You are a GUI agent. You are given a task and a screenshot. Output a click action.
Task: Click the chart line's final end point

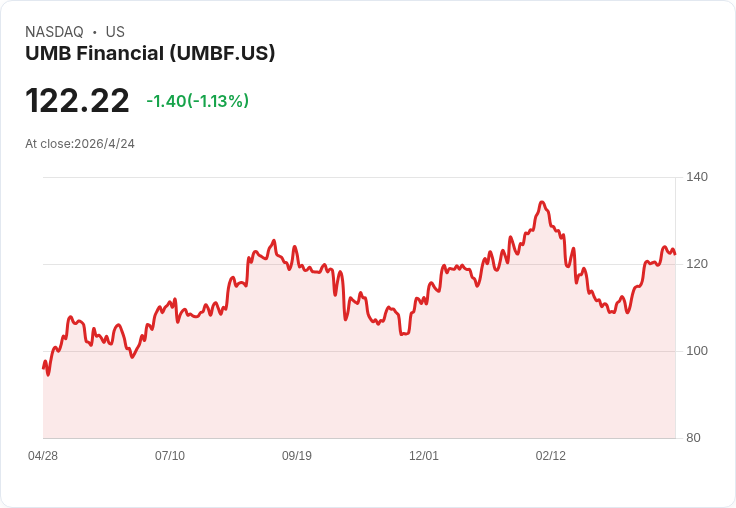click(675, 254)
